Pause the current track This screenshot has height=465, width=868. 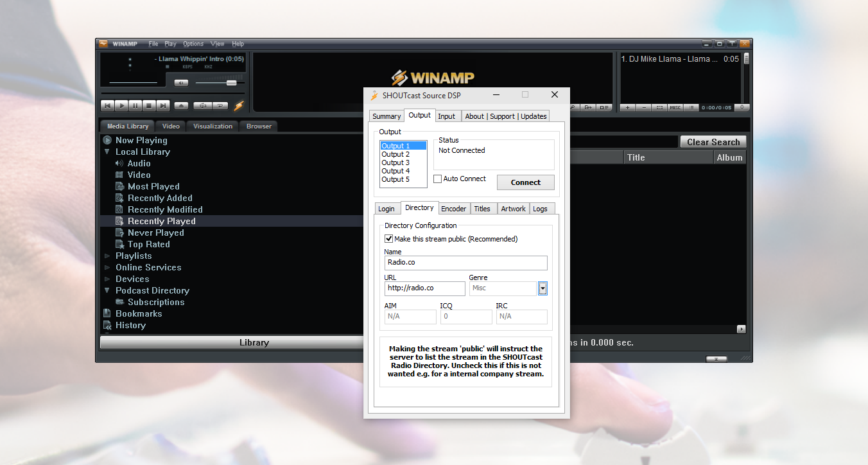pyautogui.click(x=135, y=105)
